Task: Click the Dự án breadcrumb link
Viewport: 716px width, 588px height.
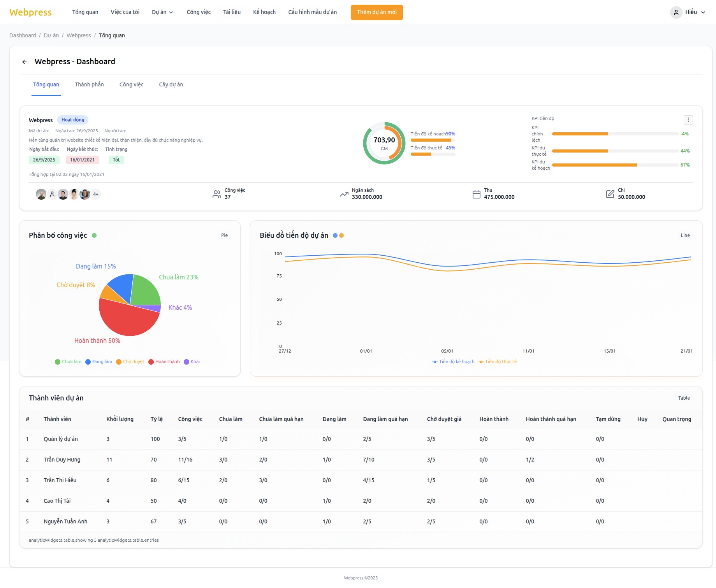Action: click(51, 35)
